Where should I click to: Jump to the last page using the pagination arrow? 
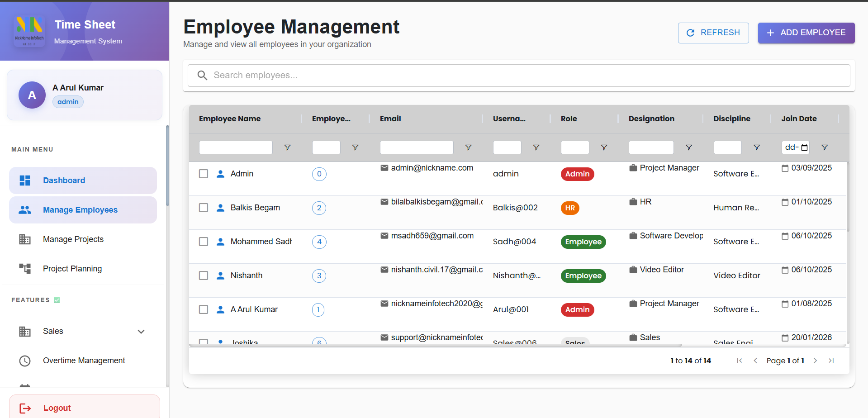(831, 361)
